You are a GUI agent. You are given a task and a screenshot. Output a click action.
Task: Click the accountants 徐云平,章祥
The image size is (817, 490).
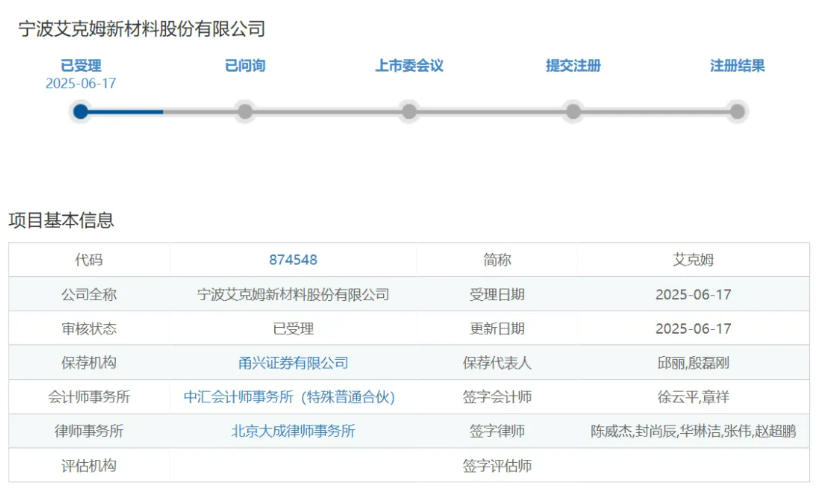tap(693, 397)
